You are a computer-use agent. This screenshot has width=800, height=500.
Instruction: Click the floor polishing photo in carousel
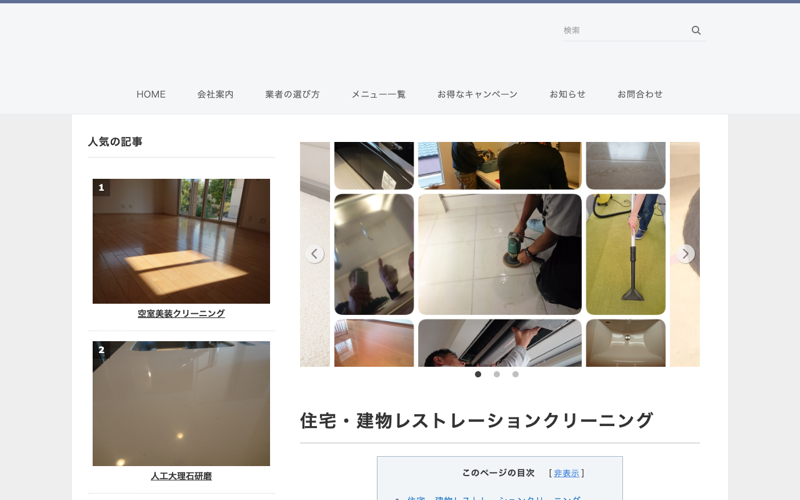pos(499,254)
